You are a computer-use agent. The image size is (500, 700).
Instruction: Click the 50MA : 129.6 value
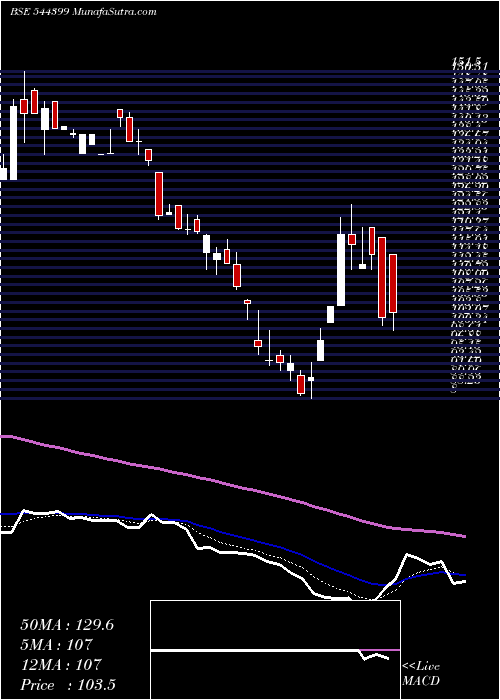click(67, 625)
